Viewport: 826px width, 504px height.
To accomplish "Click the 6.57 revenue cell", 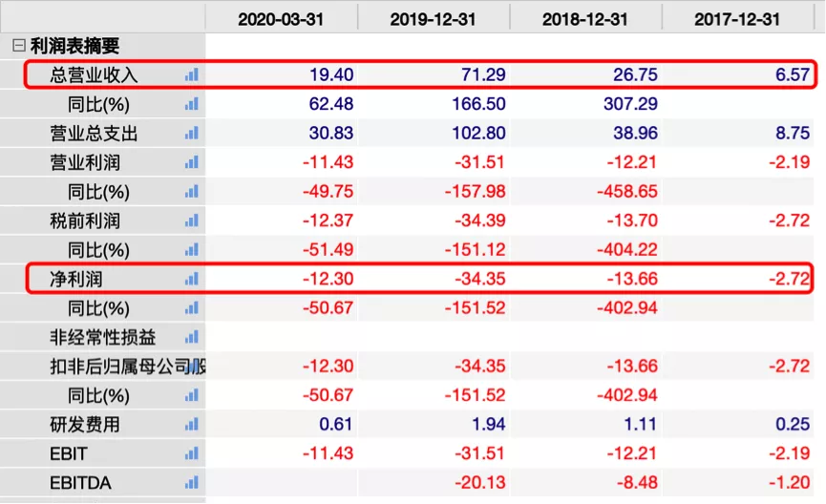I will (x=793, y=74).
